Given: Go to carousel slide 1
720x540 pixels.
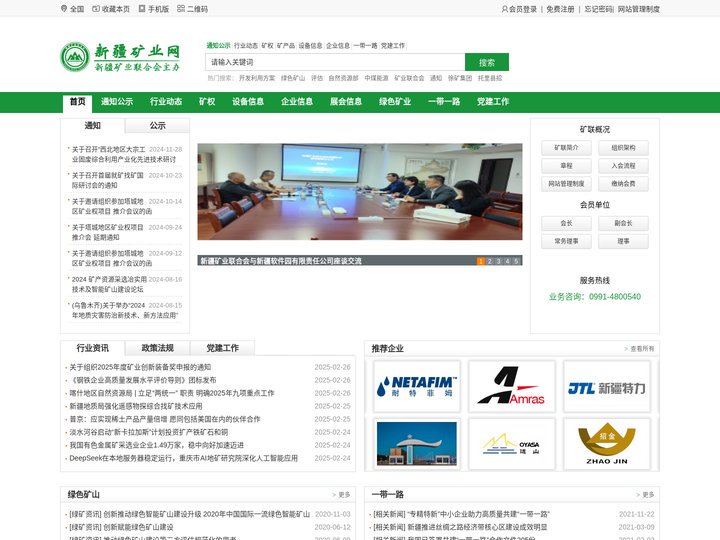Looking at the screenshot, I should 481,261.
